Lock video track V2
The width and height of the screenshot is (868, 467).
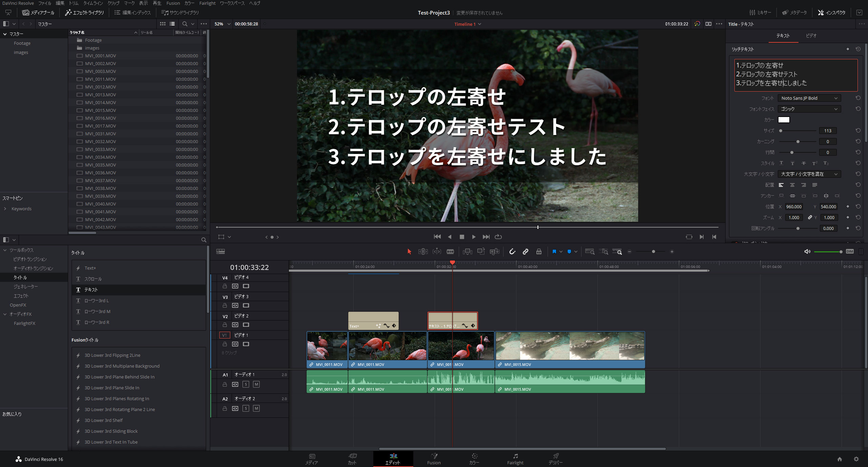(224, 325)
